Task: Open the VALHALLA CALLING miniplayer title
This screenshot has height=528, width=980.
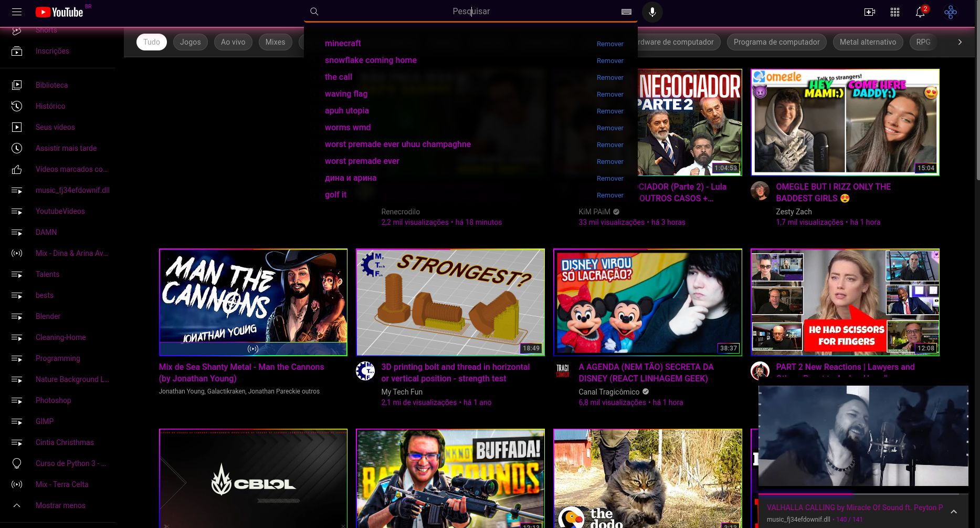Action: (x=855, y=508)
